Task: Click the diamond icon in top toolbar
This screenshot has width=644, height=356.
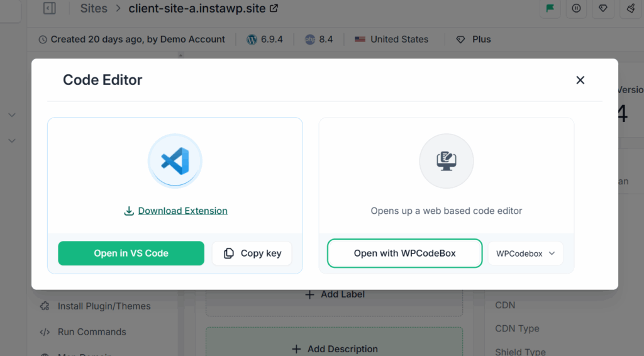Action: point(603,8)
